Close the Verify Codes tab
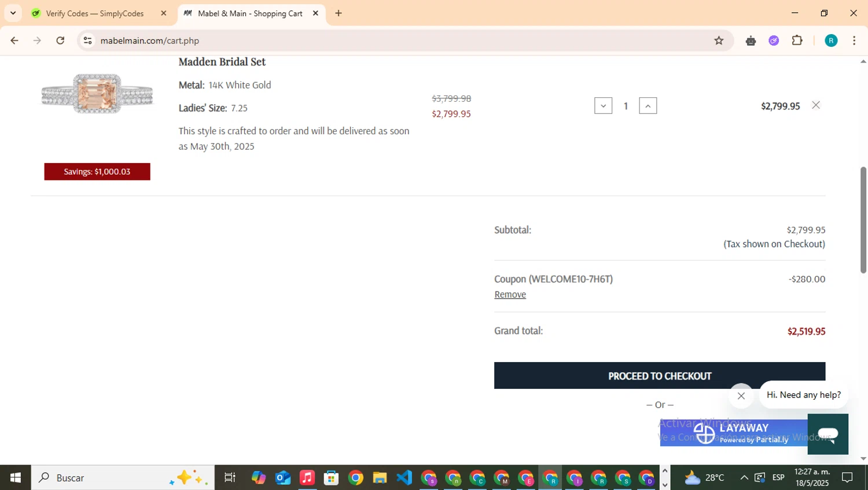 pos(163,13)
